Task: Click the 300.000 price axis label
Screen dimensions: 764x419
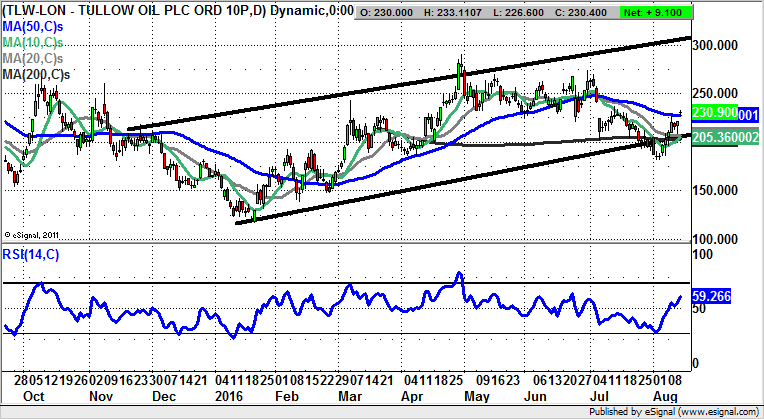Action: coord(718,47)
